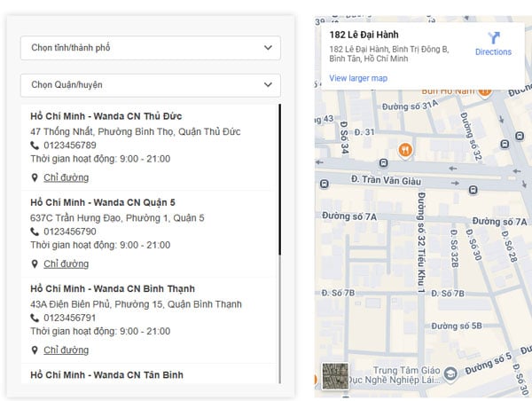Select store title Hồ Chí Minh - Wanda CN Quận 5
The width and height of the screenshot is (532, 401).
(103, 202)
